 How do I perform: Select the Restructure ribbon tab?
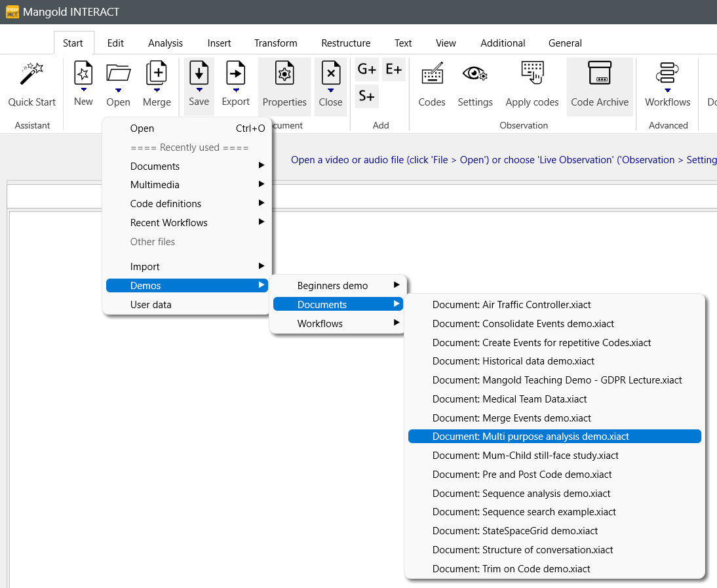click(345, 43)
